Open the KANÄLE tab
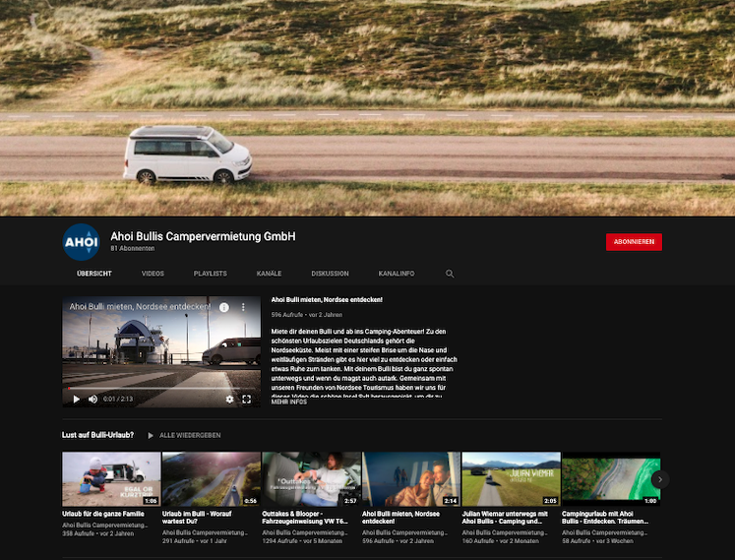Image resolution: width=735 pixels, height=560 pixels. (269, 274)
